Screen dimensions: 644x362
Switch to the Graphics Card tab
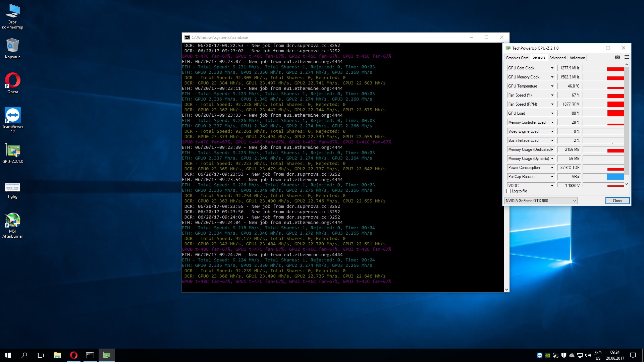[x=517, y=58]
